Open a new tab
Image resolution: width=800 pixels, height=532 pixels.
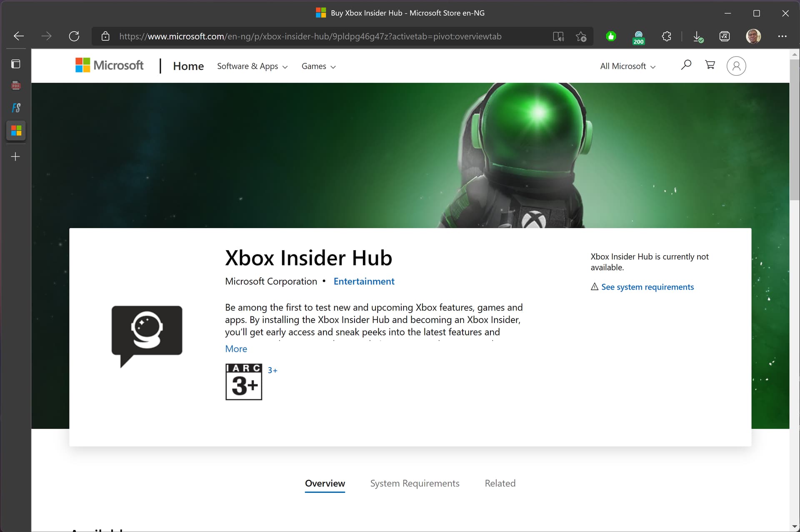tap(15, 157)
